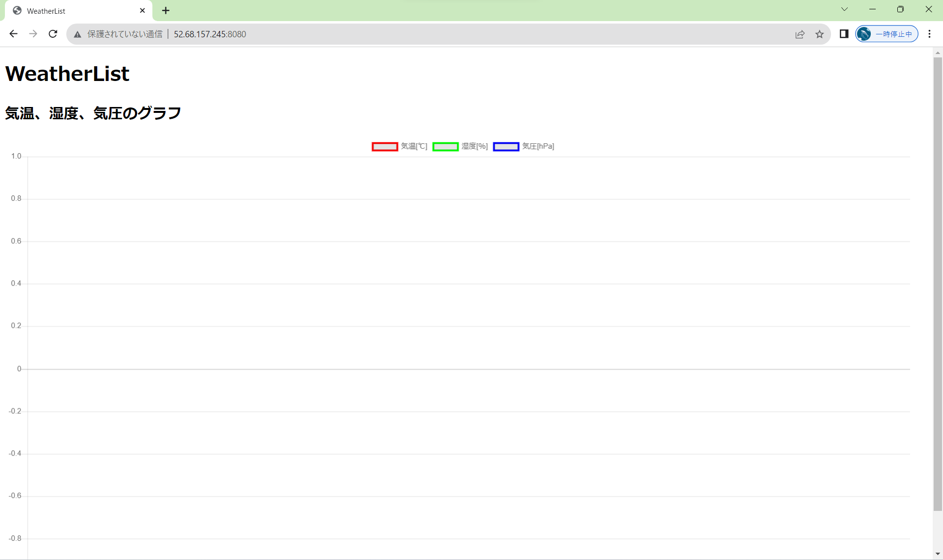The width and height of the screenshot is (943, 560).
Task: Open the profile 一時停止中 button
Action: tap(887, 34)
